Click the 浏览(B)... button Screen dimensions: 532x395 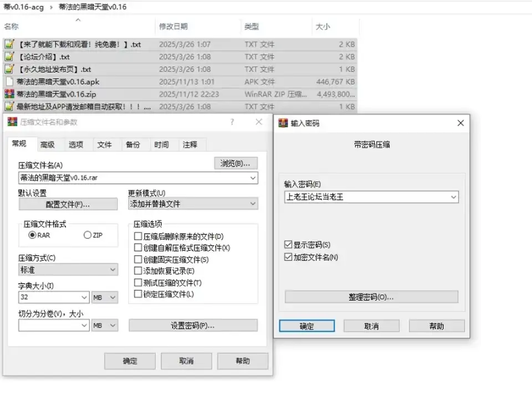click(x=236, y=163)
